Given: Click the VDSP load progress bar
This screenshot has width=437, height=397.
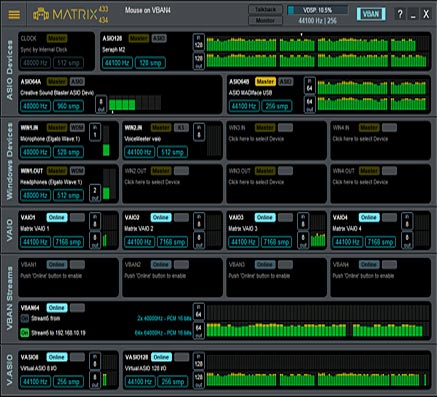Looking at the screenshot, I should [x=317, y=10].
